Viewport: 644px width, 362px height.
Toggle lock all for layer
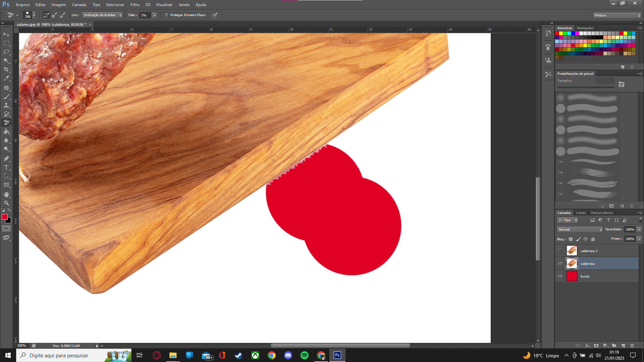(593, 239)
